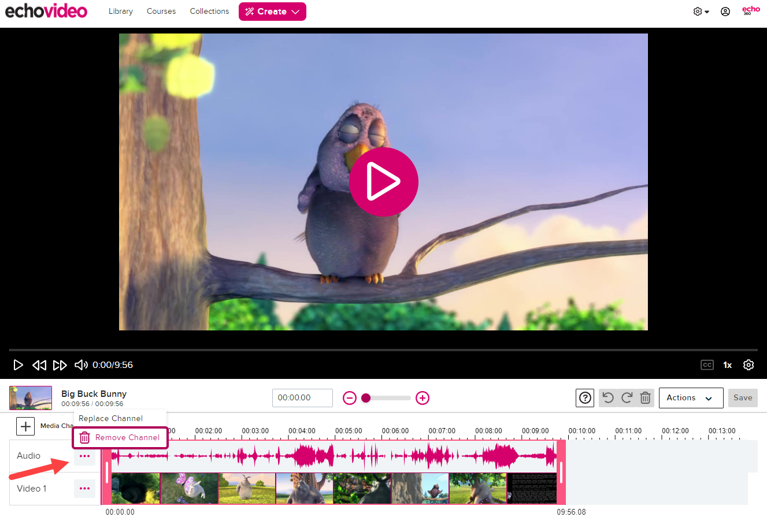Viewport: 767px width, 532px height.
Task: Open the Create dropdown menu
Action: [x=272, y=12]
